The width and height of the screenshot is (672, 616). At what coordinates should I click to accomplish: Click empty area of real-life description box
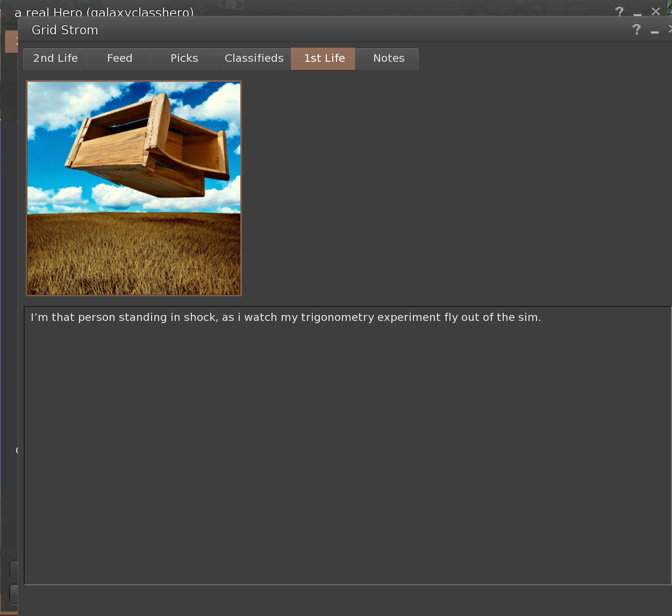pos(344,457)
